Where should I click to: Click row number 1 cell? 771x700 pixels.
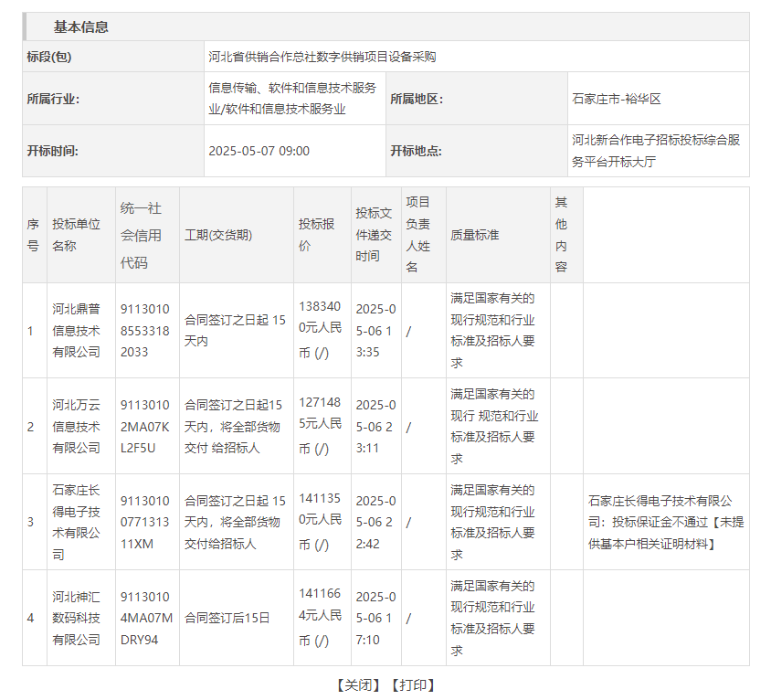pos(35,331)
